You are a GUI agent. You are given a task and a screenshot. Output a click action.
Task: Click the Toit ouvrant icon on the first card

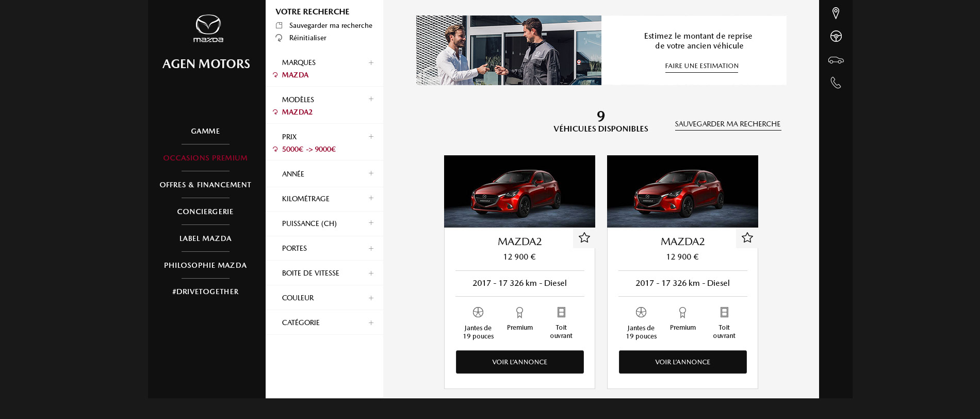pyautogui.click(x=561, y=312)
